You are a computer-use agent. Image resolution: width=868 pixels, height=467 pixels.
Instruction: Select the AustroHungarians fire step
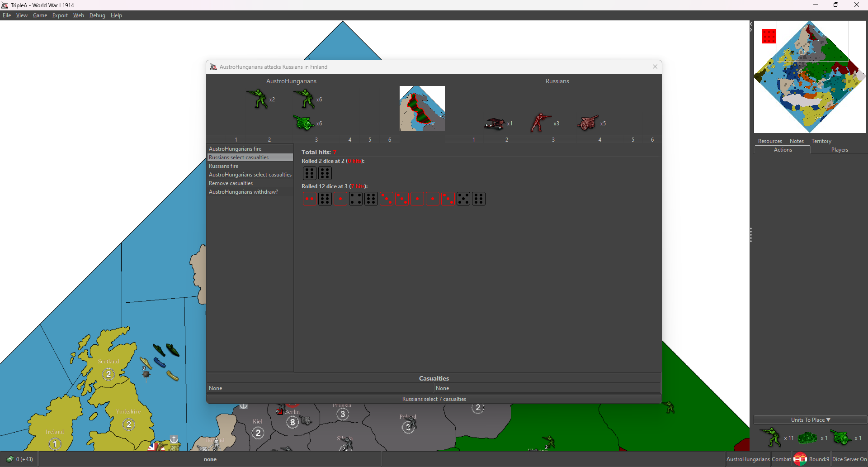pyautogui.click(x=250, y=149)
